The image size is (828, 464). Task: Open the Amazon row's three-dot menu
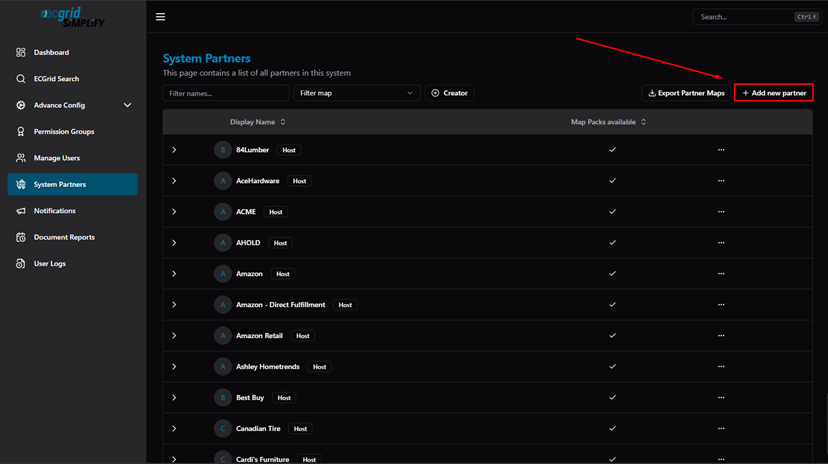721,274
